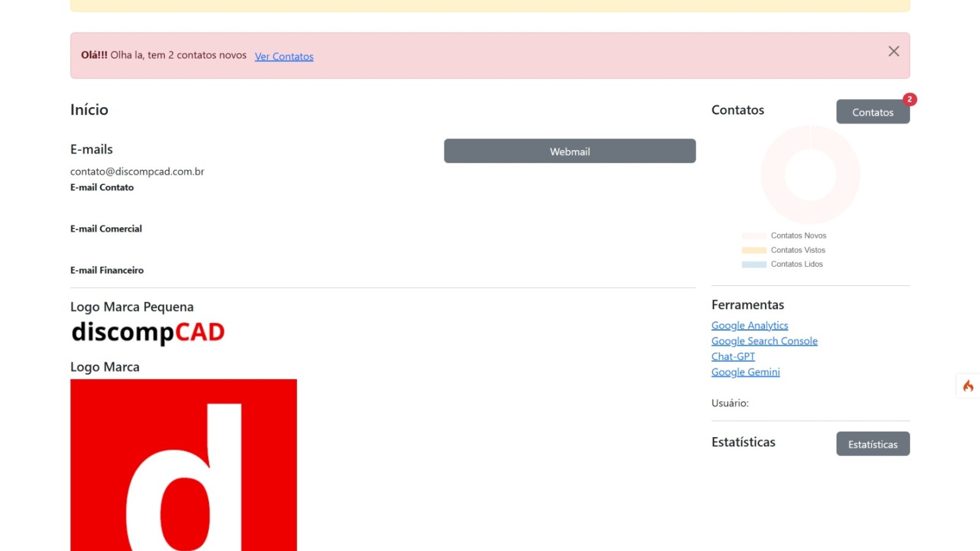Screen dimensions: 980x551
Task: Follow the Ver Contatos link
Action: (x=284, y=56)
